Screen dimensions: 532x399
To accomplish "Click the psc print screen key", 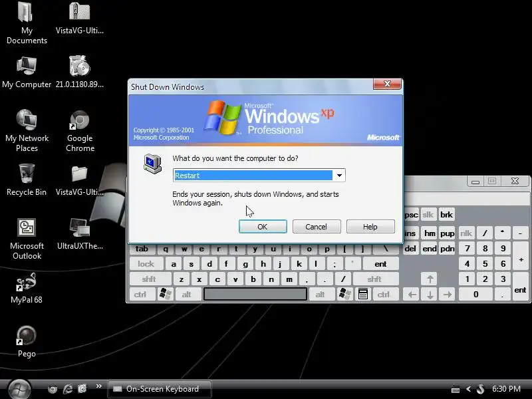I will (412, 215).
